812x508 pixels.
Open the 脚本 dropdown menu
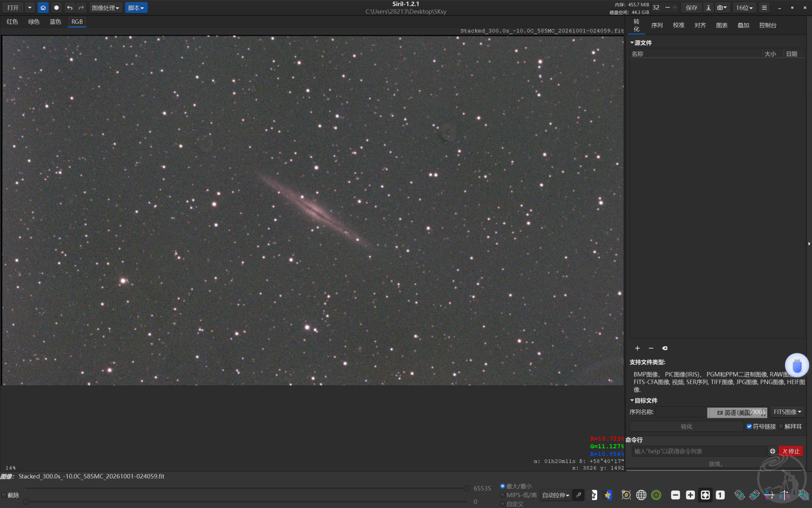136,8
